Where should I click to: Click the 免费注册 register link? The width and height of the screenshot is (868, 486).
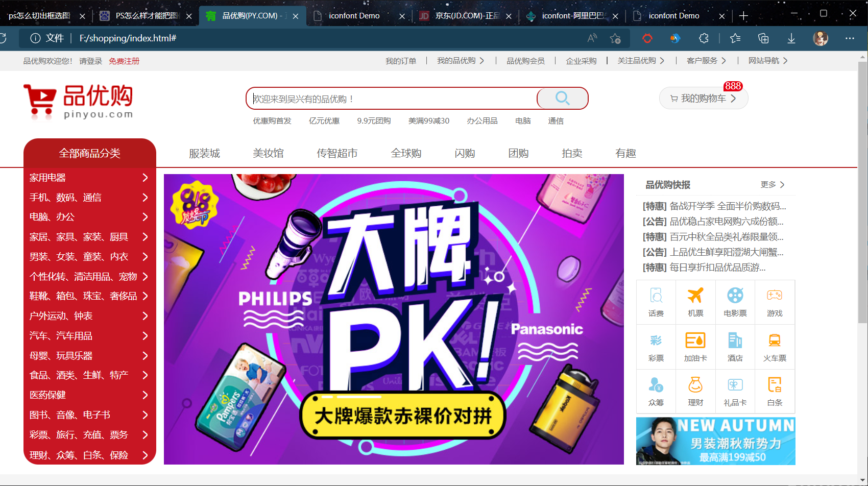pos(124,61)
